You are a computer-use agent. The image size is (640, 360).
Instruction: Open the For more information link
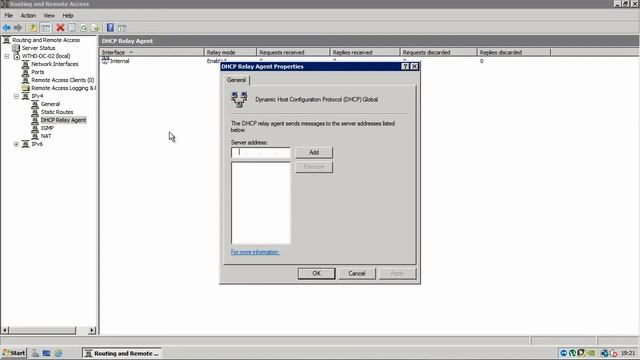tap(255, 252)
